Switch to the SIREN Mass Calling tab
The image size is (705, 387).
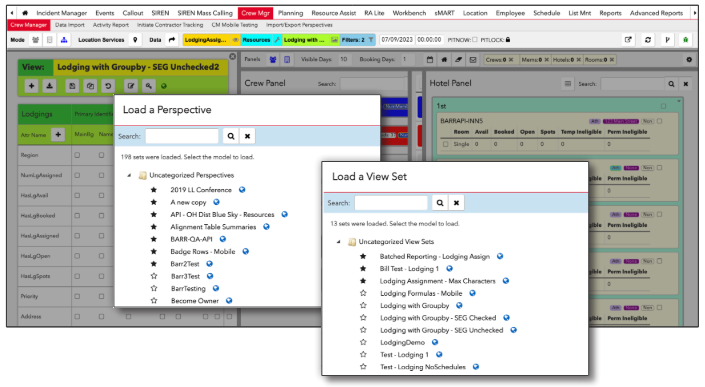click(205, 13)
